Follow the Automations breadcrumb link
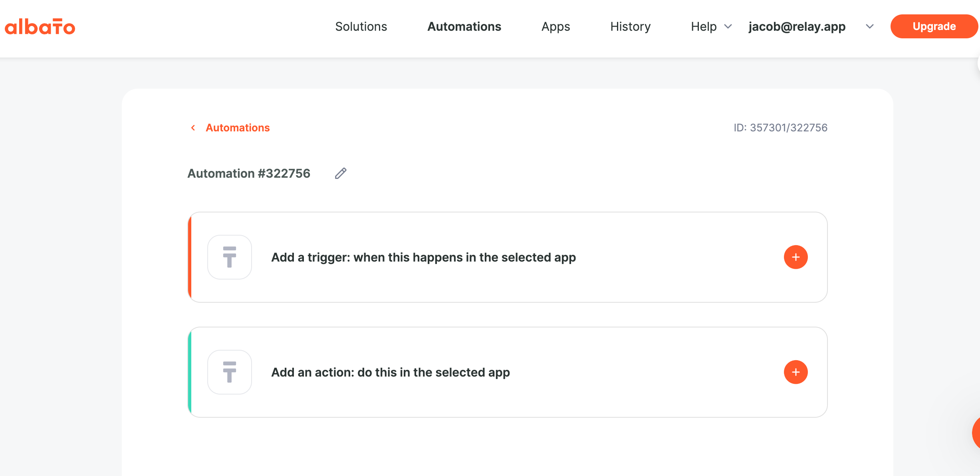 (238, 128)
